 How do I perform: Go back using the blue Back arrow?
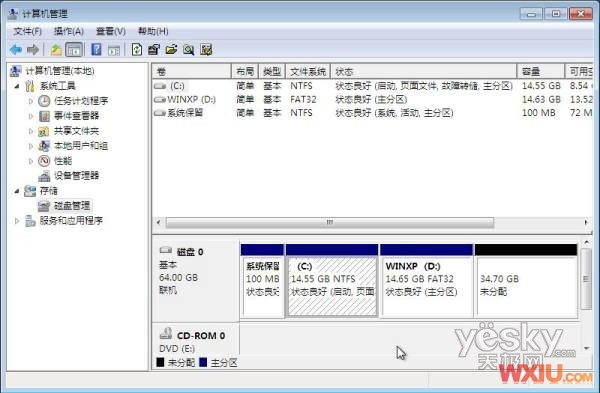tap(15, 50)
